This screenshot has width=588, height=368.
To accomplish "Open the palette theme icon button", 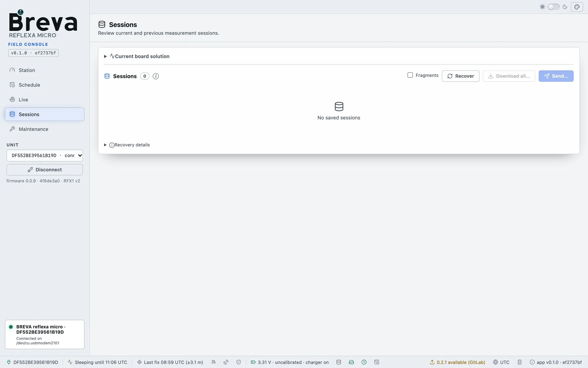I will tap(577, 7).
